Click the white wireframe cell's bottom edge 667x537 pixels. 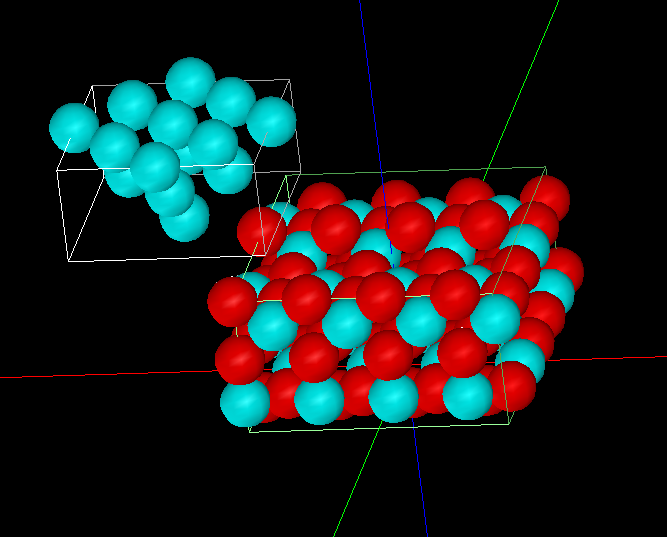coord(166,259)
